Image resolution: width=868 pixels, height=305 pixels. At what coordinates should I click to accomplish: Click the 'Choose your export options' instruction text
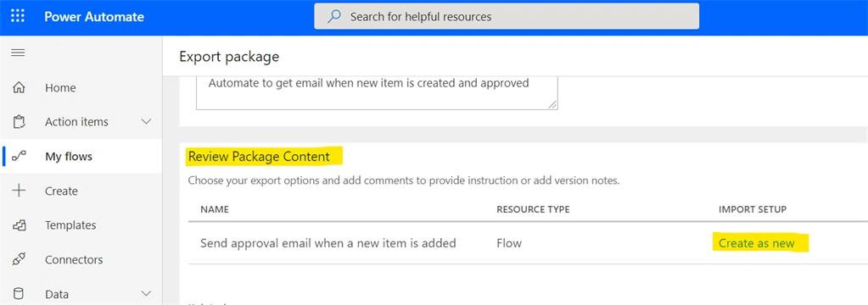click(404, 180)
